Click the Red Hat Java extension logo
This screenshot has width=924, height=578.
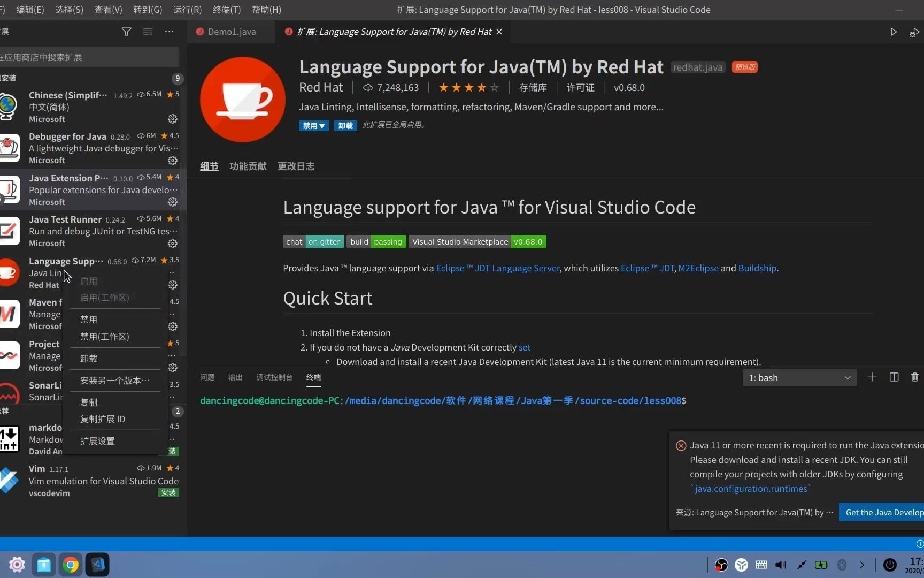[243, 100]
